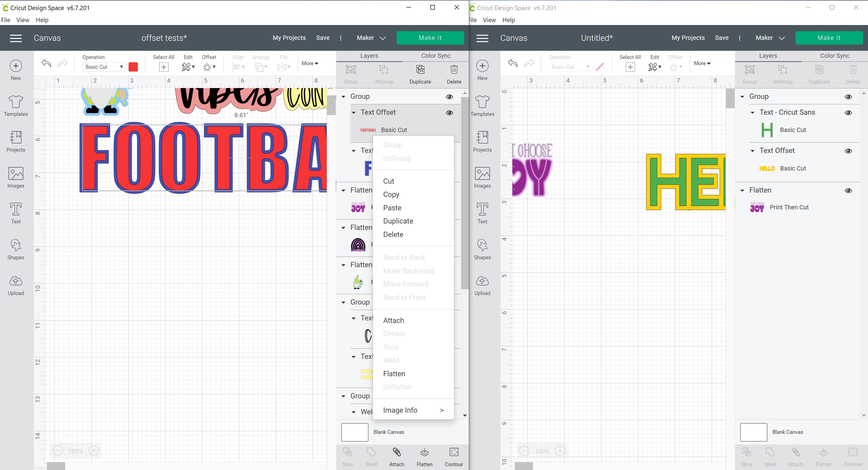Click Save in the Untitled window header
868x470 pixels.
click(x=721, y=38)
